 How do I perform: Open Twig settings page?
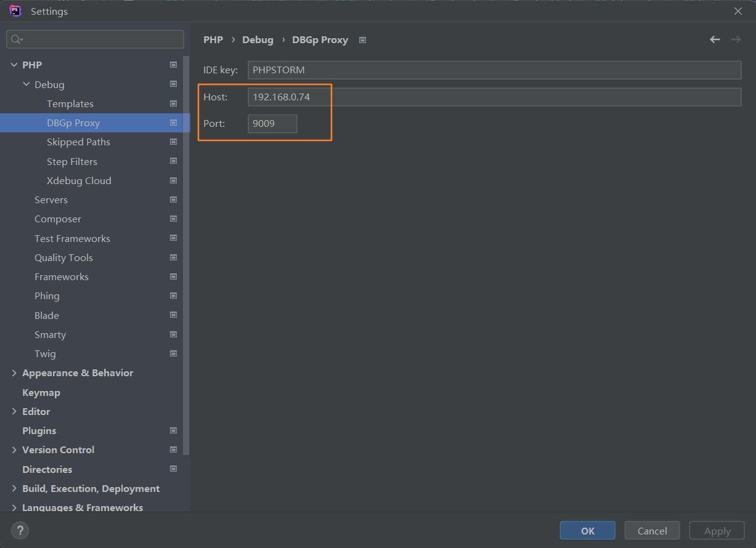click(45, 353)
